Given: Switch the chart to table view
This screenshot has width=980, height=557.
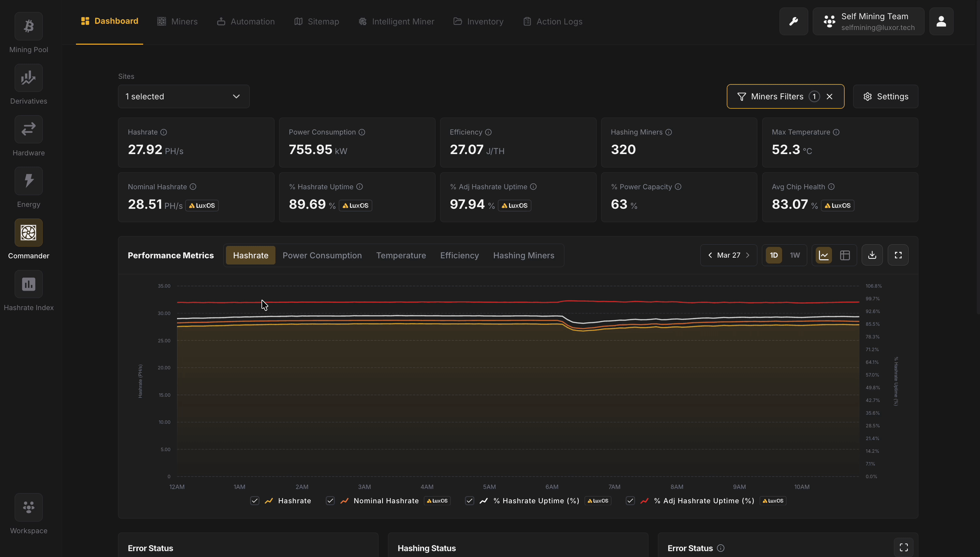Looking at the screenshot, I should pyautogui.click(x=845, y=255).
